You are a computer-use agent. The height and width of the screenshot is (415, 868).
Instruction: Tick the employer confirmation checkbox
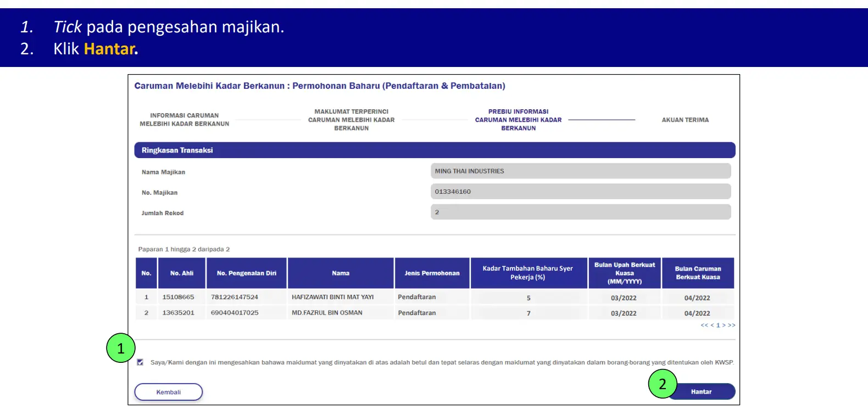coord(140,362)
